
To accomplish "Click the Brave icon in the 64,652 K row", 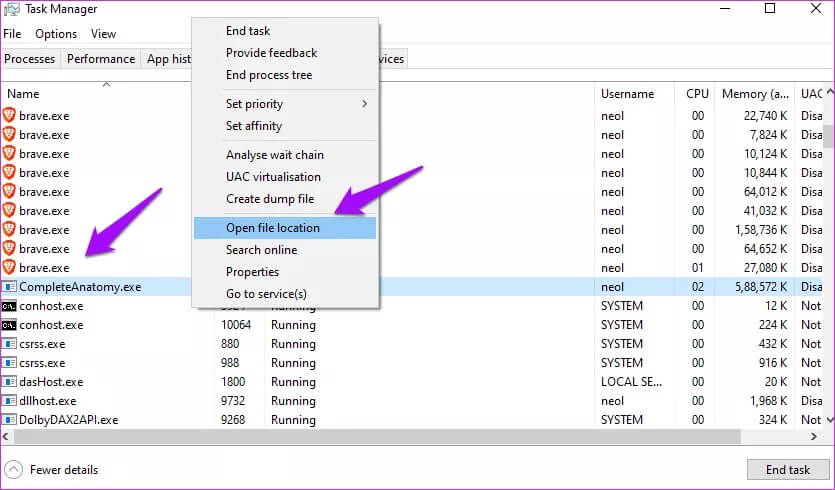I will [9, 248].
